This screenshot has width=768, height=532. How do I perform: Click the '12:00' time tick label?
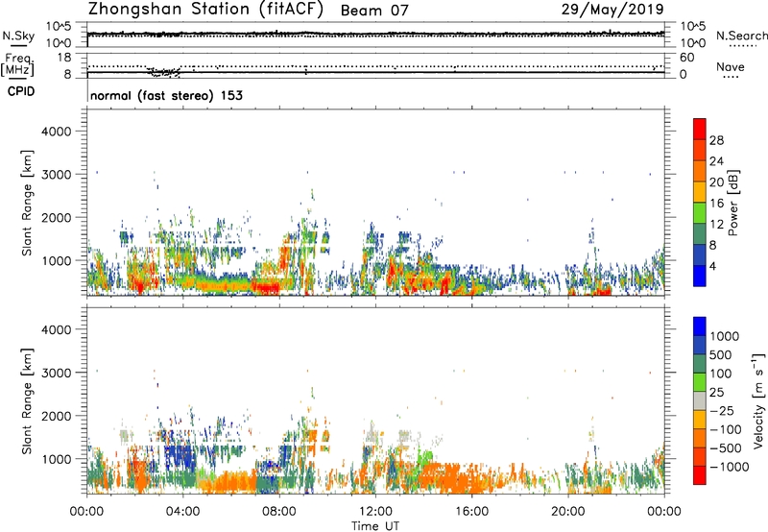pos(375,512)
